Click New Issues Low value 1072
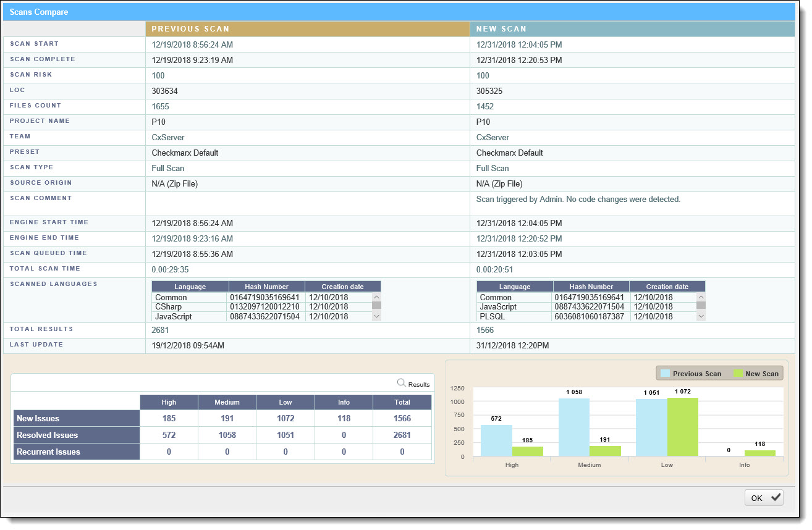Image resolution: width=812 pixels, height=530 pixels. tap(285, 418)
